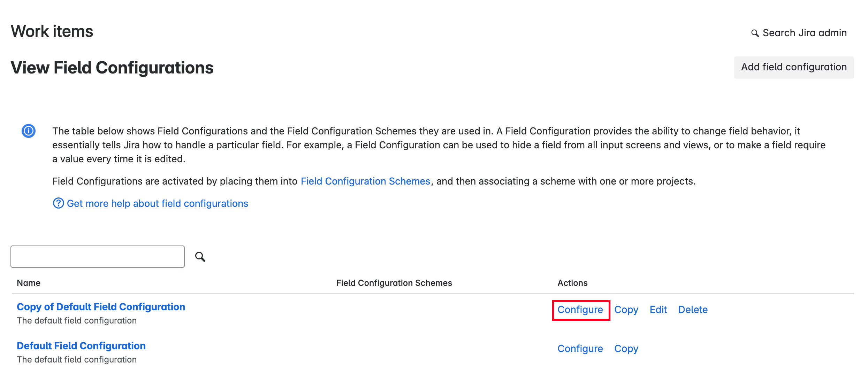Open Copy of Default Field Configuration

pyautogui.click(x=101, y=307)
